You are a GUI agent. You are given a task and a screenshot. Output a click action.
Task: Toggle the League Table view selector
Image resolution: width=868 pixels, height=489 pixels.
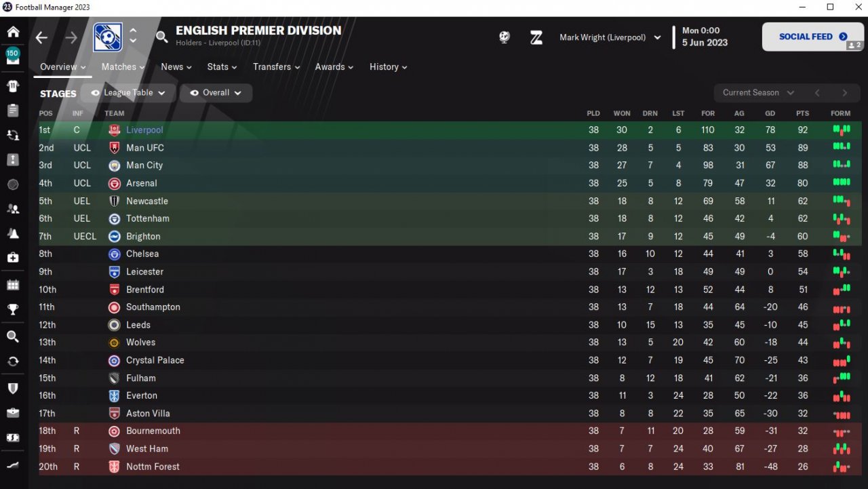128,93
